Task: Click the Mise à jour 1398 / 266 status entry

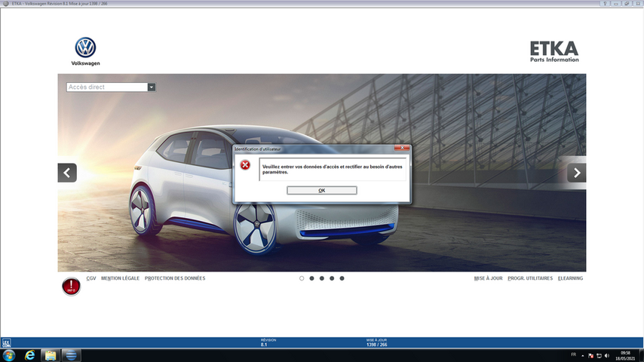Action: pos(376,342)
